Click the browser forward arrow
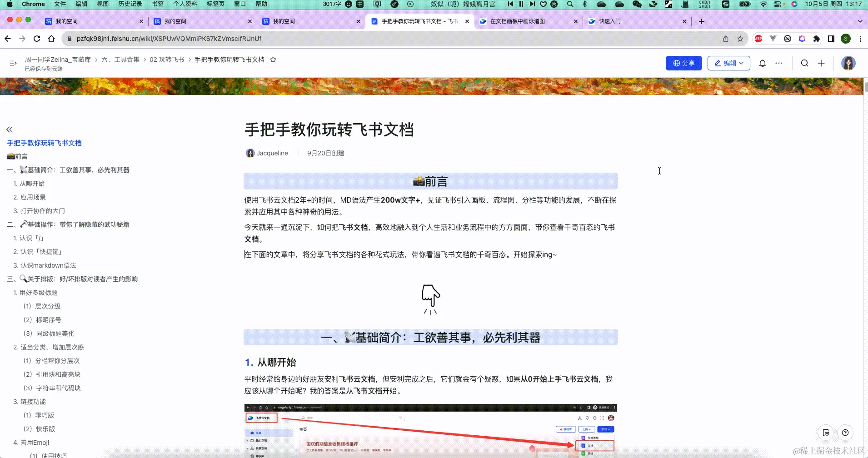 [22, 39]
